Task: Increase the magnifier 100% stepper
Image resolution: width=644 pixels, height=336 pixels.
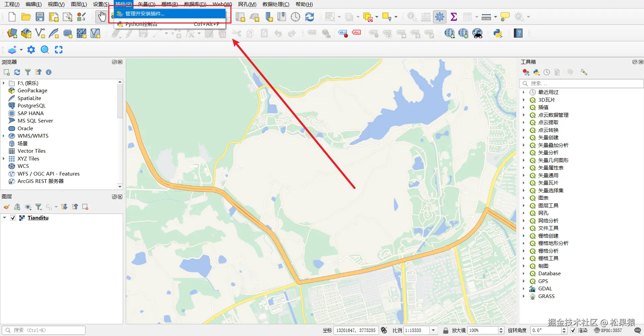Action: 501,328
